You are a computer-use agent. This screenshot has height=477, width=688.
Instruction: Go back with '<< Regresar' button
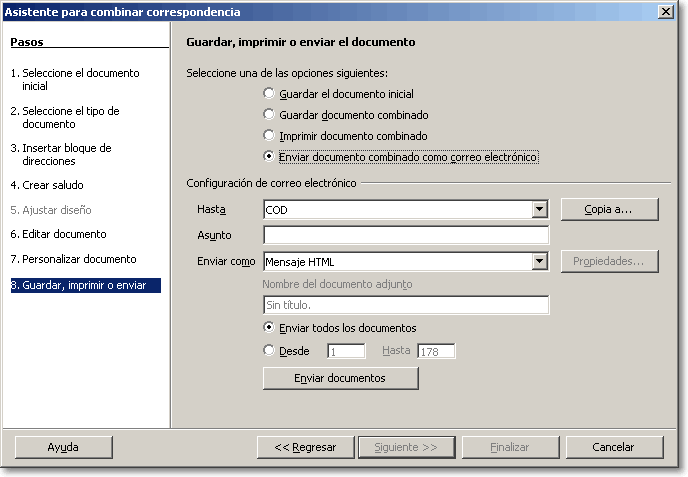(x=305, y=447)
